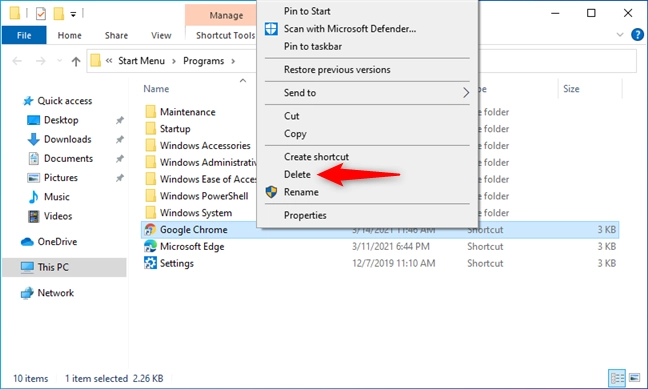Choose Pin to Start
The width and height of the screenshot is (648, 389).
(x=307, y=11)
